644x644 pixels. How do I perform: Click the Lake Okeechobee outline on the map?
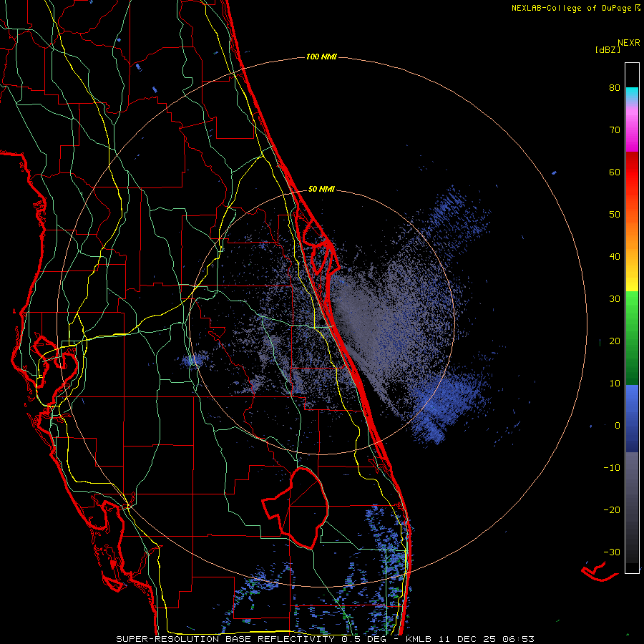click(296, 507)
